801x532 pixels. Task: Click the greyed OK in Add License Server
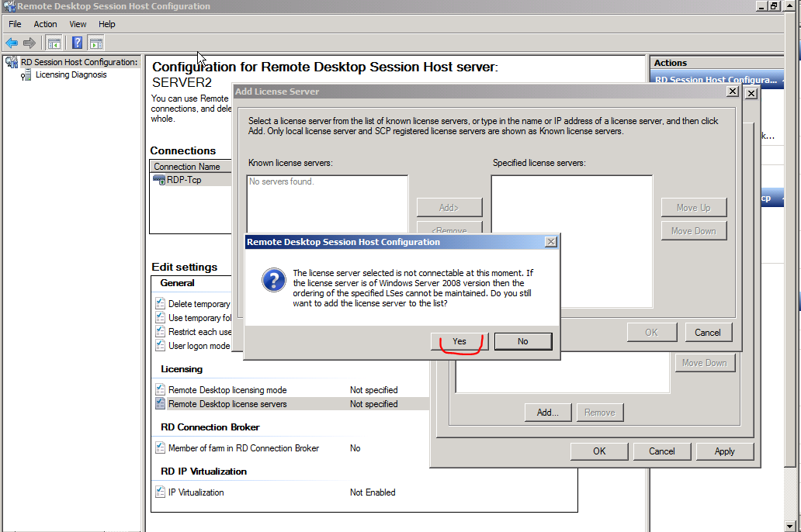[x=652, y=333]
